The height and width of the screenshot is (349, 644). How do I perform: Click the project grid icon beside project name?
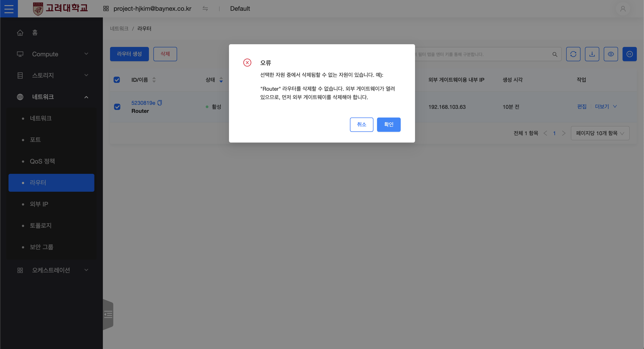pos(106,9)
